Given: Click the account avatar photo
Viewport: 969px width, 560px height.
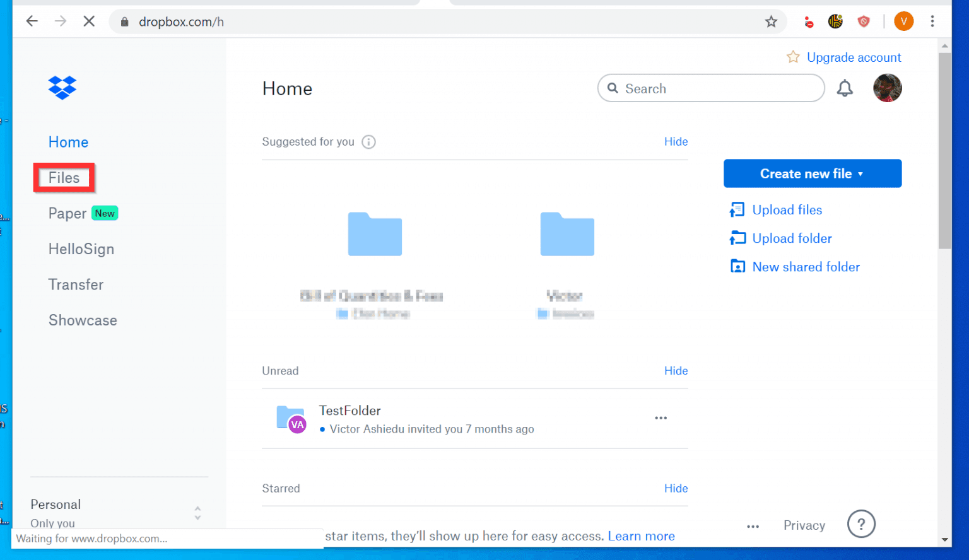Looking at the screenshot, I should click(888, 88).
